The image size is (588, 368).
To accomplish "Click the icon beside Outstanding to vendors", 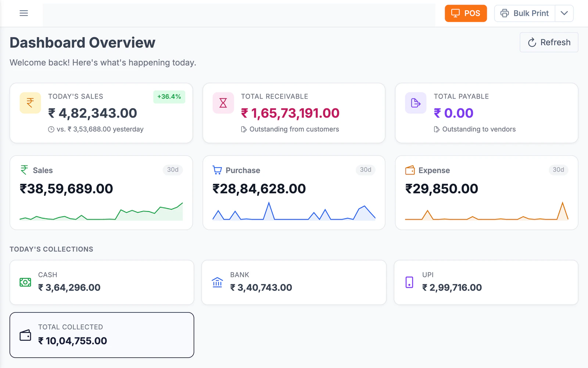I will click(437, 130).
